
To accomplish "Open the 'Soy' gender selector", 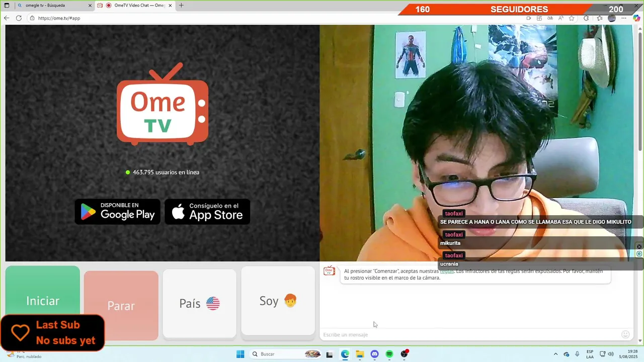I will click(x=278, y=301).
